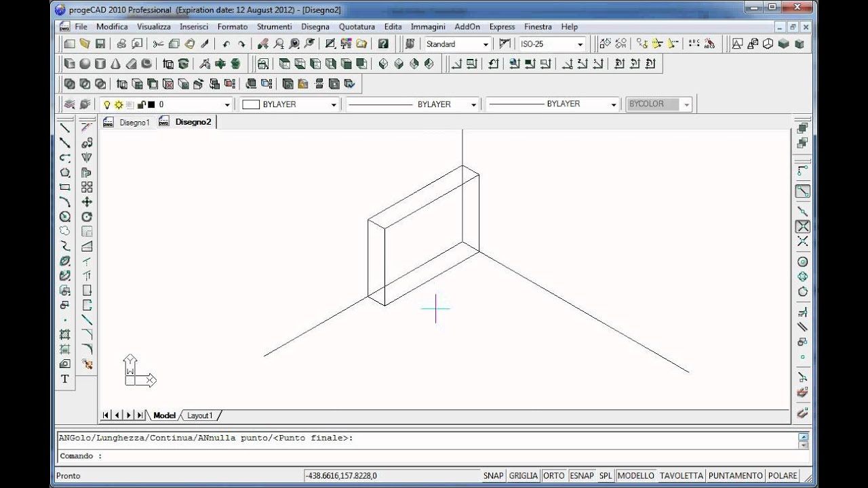Select the Torus solid tool

pyautogui.click(x=147, y=64)
